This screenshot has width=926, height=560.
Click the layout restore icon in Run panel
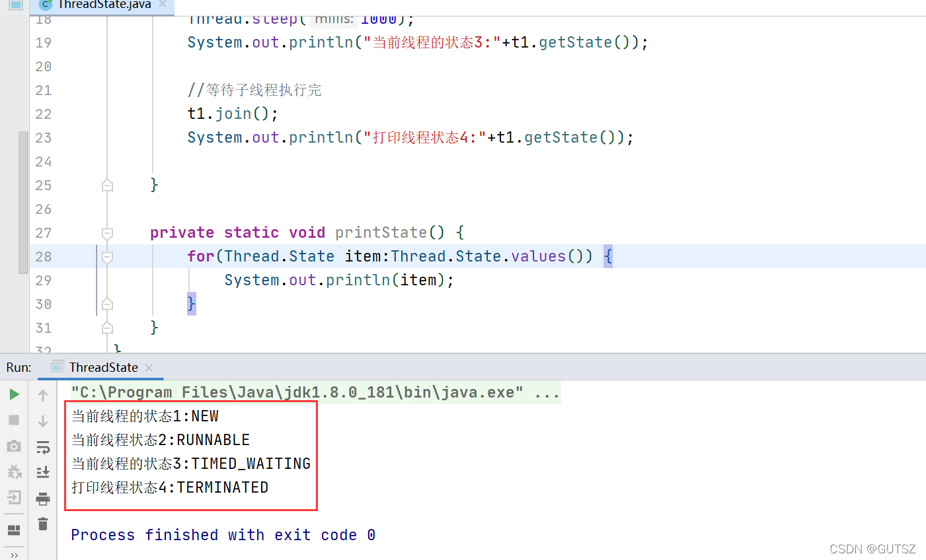pos(14,530)
